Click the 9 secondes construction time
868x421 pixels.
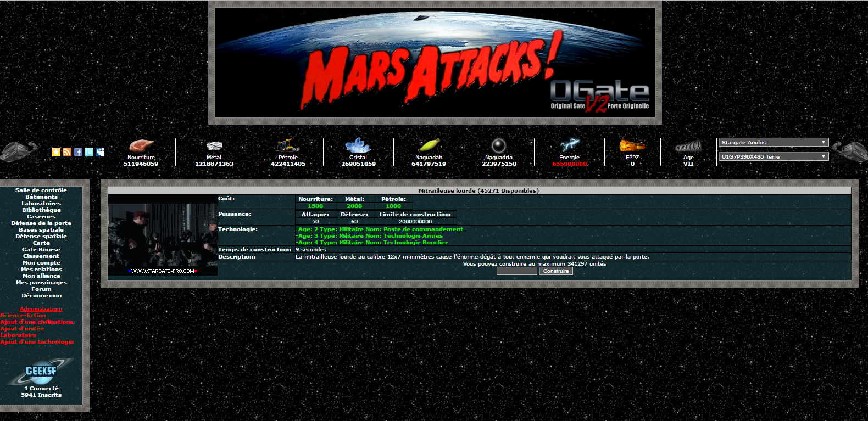311,250
